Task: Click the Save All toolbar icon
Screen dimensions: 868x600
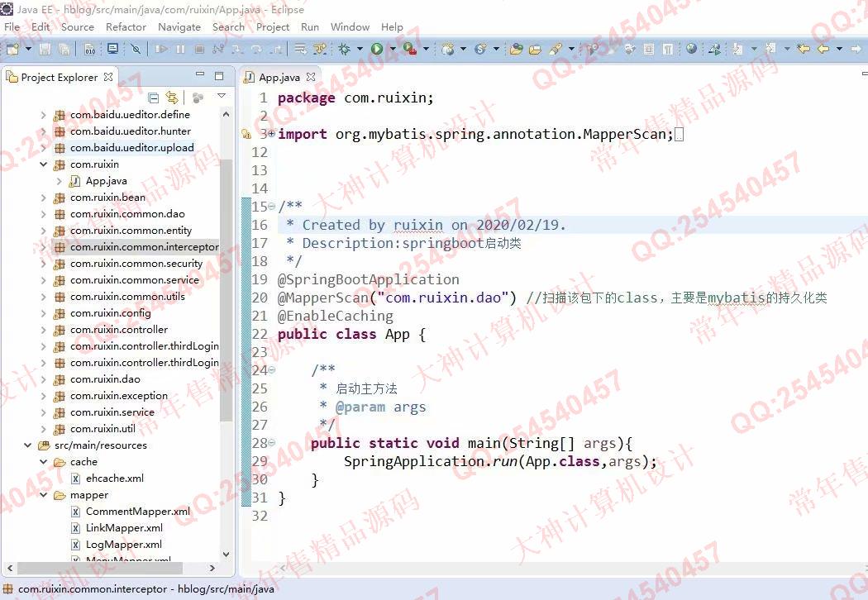Action: tap(64, 50)
